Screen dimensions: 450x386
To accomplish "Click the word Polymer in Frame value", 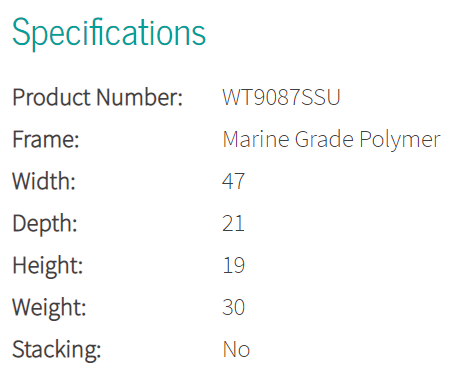I will 400,140.
